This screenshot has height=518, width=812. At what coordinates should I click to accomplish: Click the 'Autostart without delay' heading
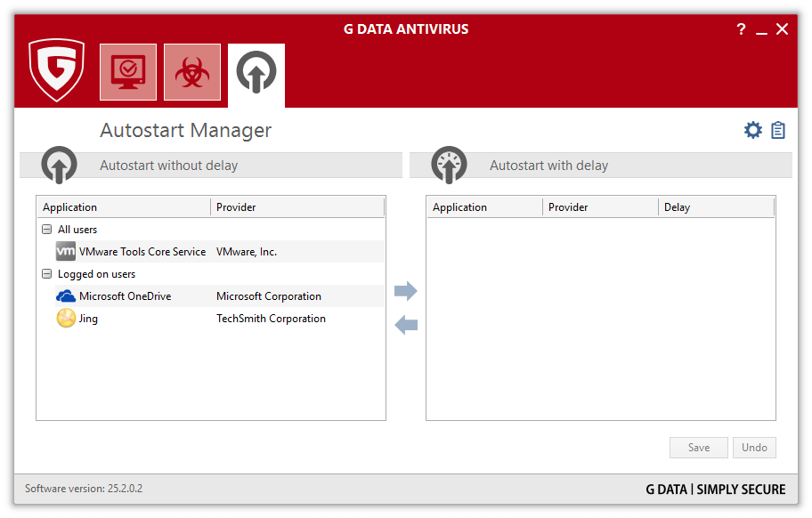169,166
